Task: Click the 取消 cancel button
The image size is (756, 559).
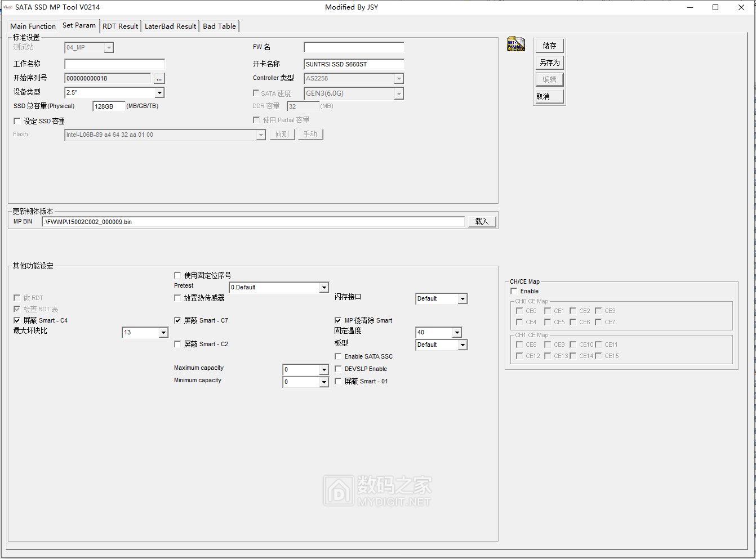Action: (x=549, y=96)
